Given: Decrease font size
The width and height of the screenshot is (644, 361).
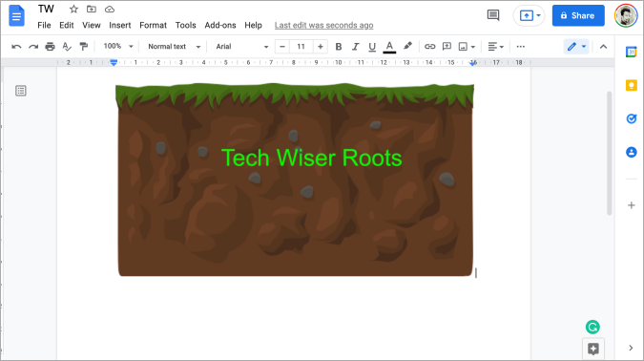Looking at the screenshot, I should (282, 47).
